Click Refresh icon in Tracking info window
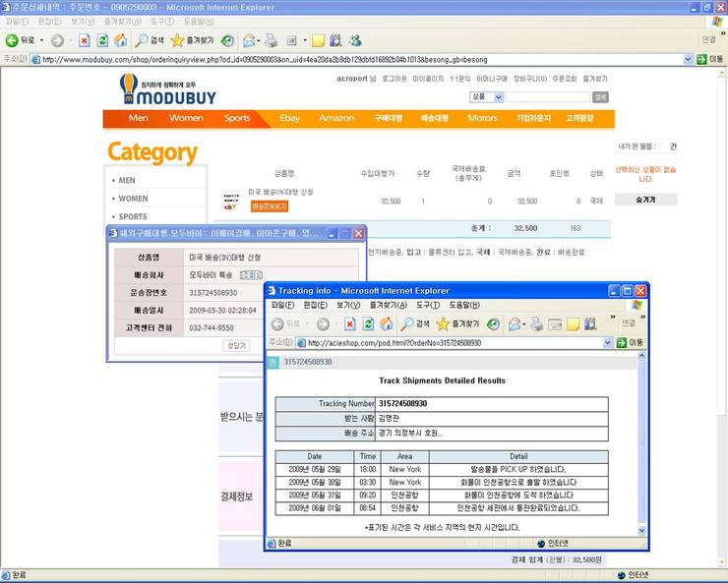This screenshot has width=728, height=583. coord(368,323)
